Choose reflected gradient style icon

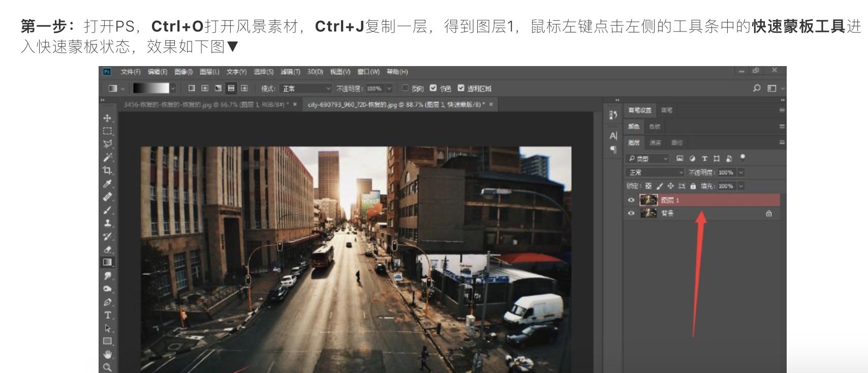pos(231,88)
